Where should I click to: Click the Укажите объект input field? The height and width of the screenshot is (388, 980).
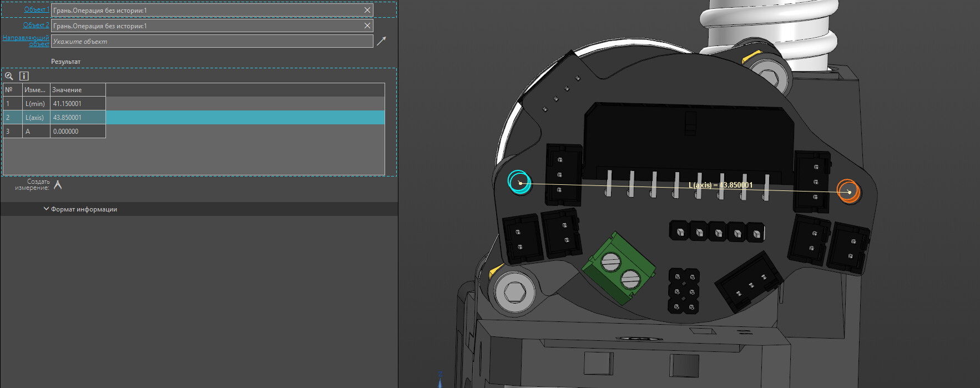tap(211, 41)
